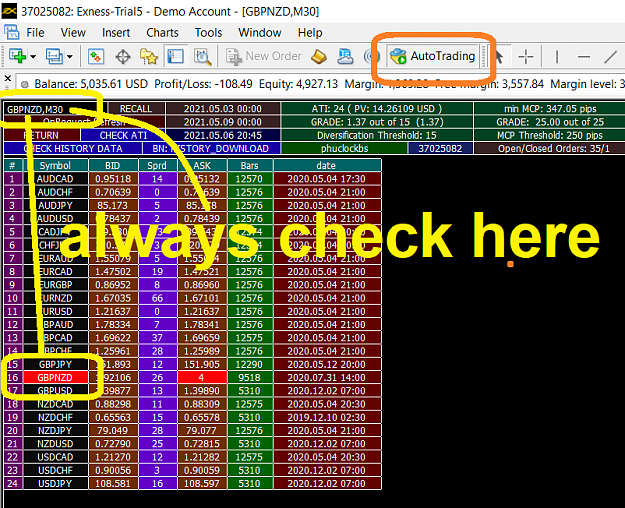Open the cloud signals icon in the toolbar

coord(345,56)
